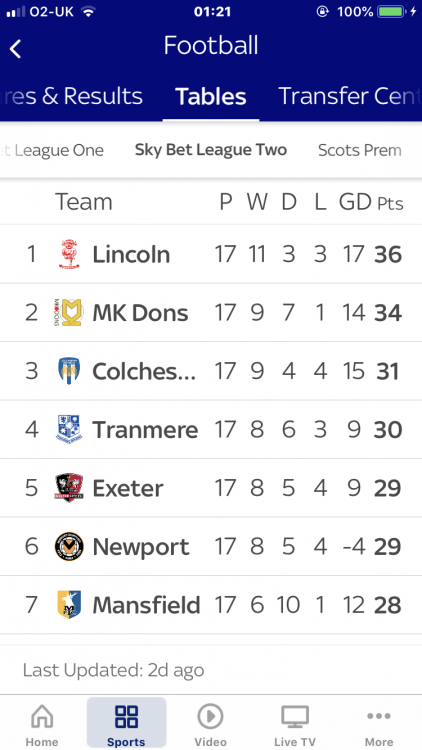The image size is (422, 750).
Task: Open Tranmere team row
Action: [x=211, y=430]
